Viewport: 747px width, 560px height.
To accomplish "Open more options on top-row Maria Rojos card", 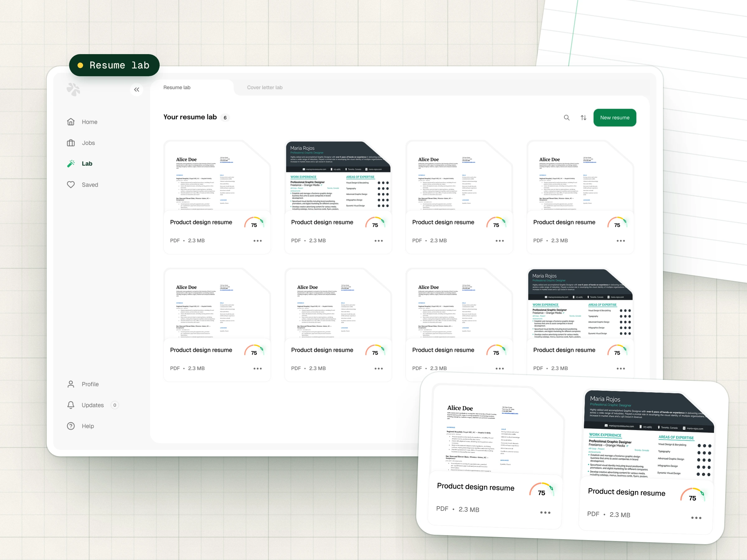I will (x=378, y=241).
